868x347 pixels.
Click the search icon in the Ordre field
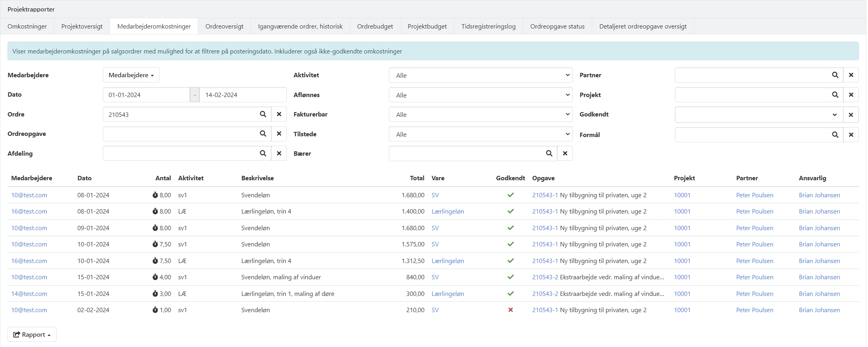[263, 114]
